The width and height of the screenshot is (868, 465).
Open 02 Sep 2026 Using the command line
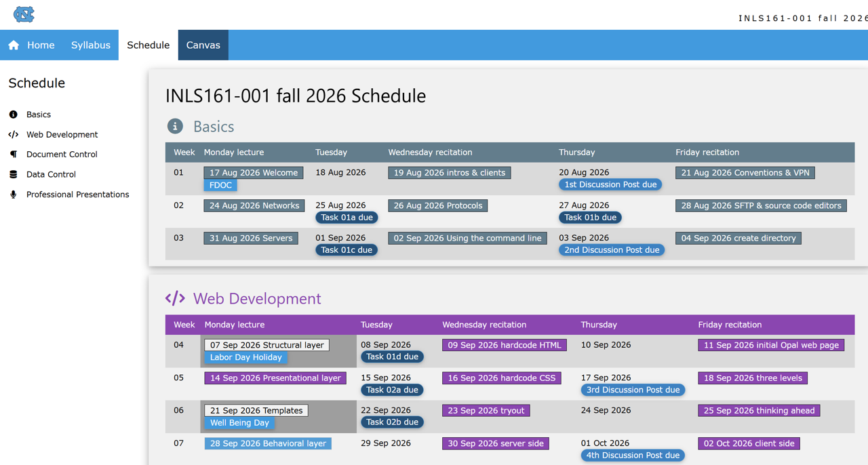(x=468, y=238)
